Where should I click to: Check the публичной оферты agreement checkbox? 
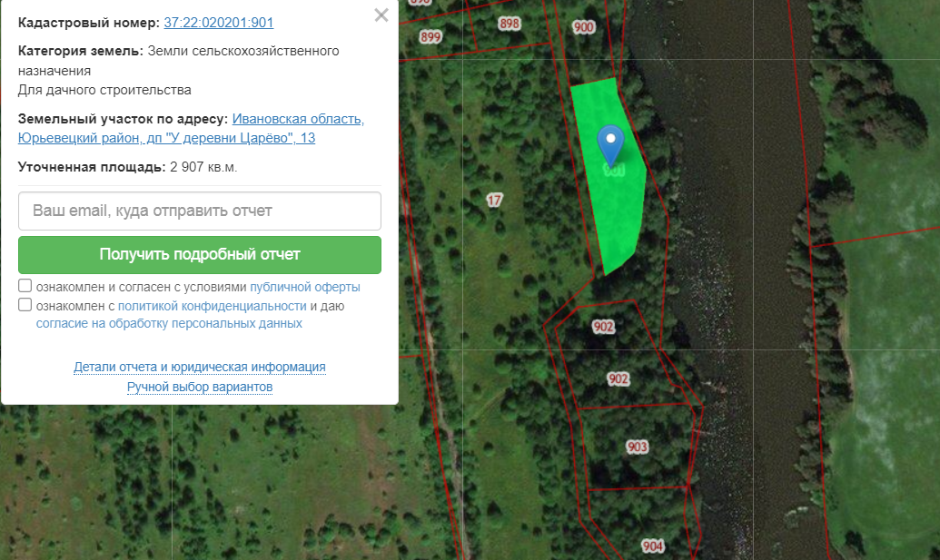pyautogui.click(x=25, y=286)
